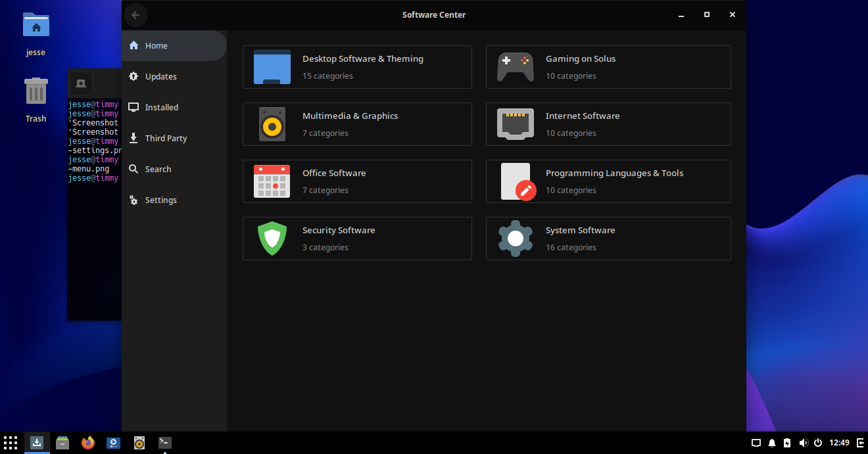This screenshot has height=454, width=868.
Task: Open Search in the Software Center sidebar
Action: tap(174, 170)
